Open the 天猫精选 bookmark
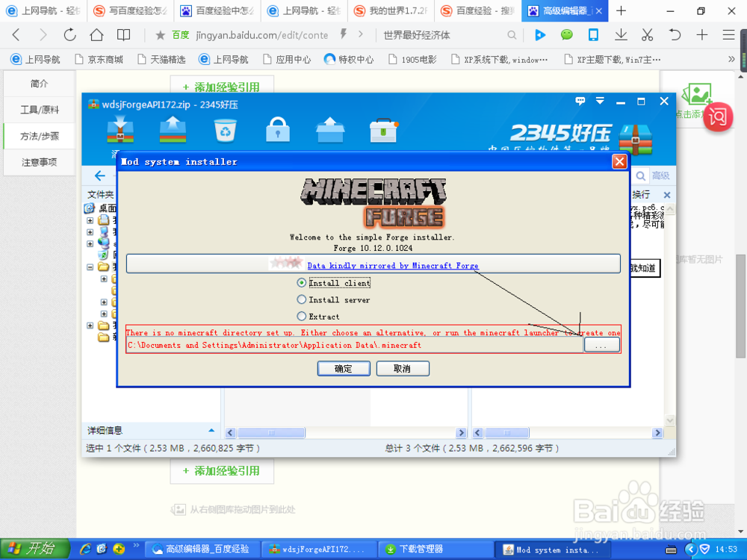747x560 pixels. tap(161, 60)
